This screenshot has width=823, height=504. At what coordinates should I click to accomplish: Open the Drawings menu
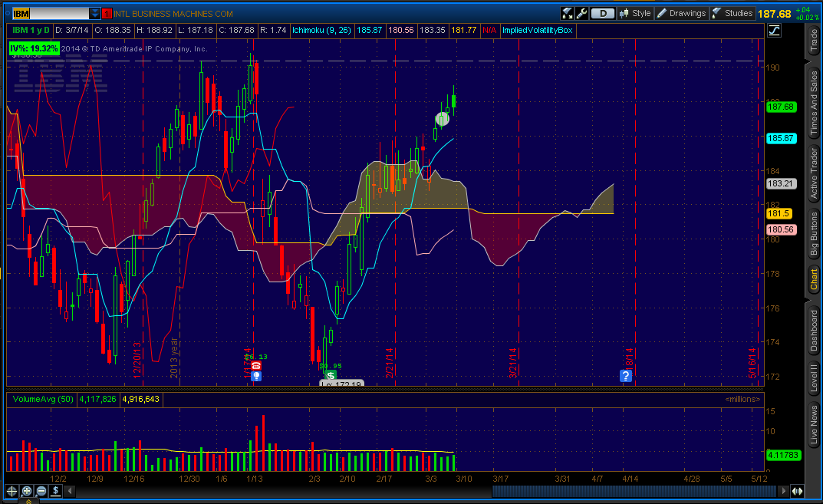[681, 13]
